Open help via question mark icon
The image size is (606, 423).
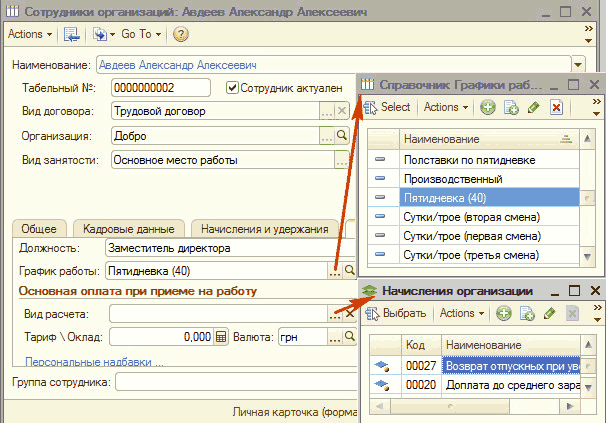pos(180,34)
